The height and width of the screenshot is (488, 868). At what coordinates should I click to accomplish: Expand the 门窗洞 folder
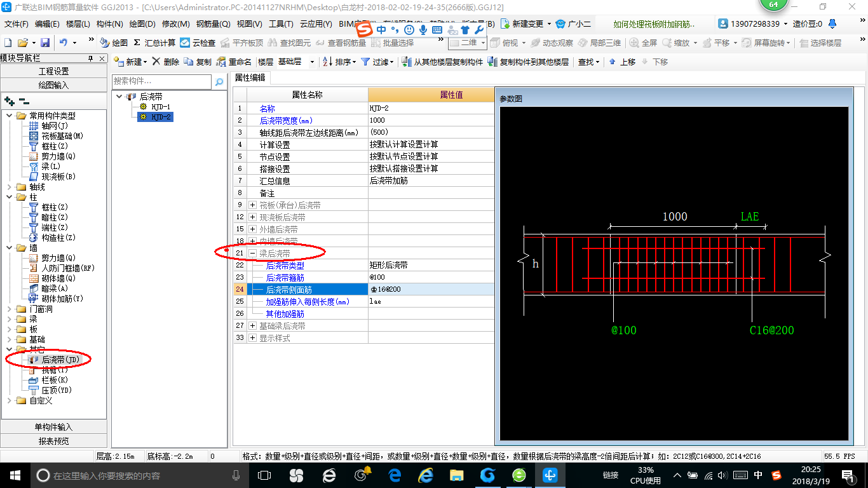pos(9,309)
